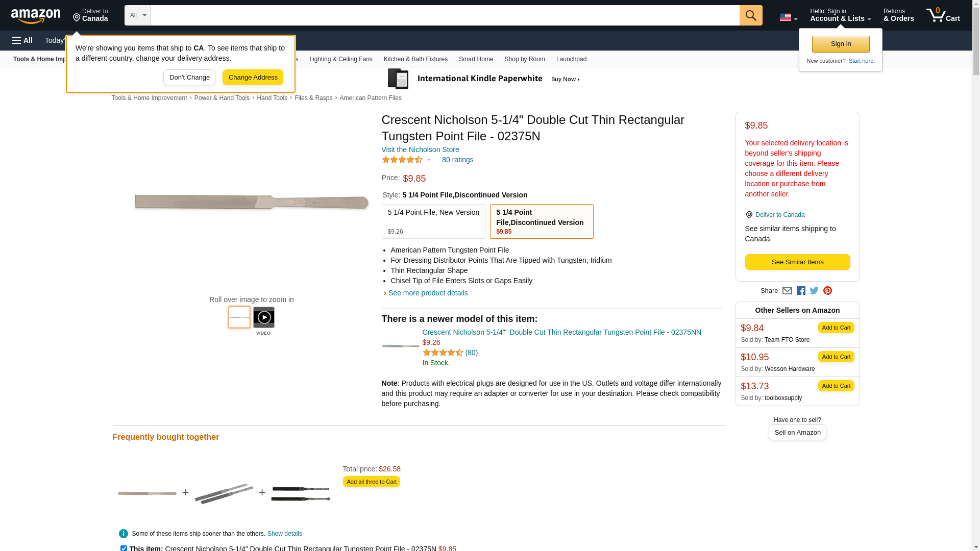980x551 pixels.
Task: Expand the star ratings breakdown arrow
Action: tap(429, 160)
